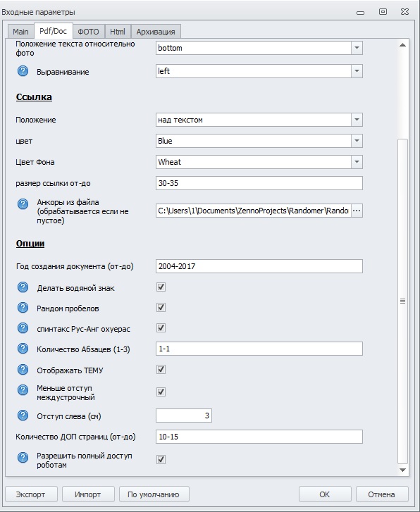The image size is (420, 512).
Task: Click help icon for Рандом пробелов
Action: click(23, 308)
